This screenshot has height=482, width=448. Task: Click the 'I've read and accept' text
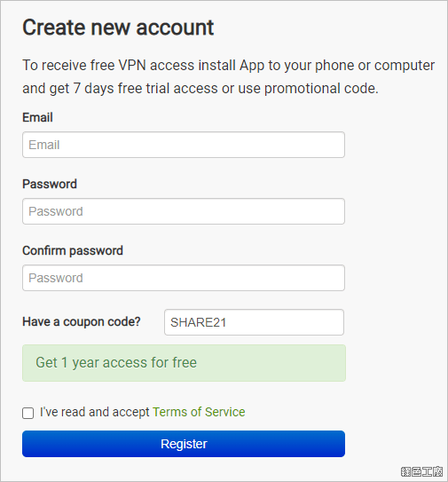[x=95, y=412]
